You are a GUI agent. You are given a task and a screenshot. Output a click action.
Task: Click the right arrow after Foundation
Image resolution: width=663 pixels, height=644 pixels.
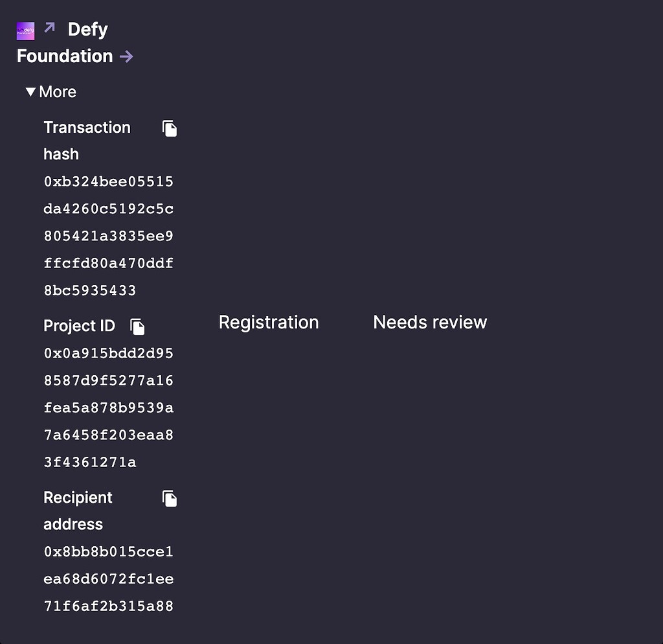click(126, 56)
